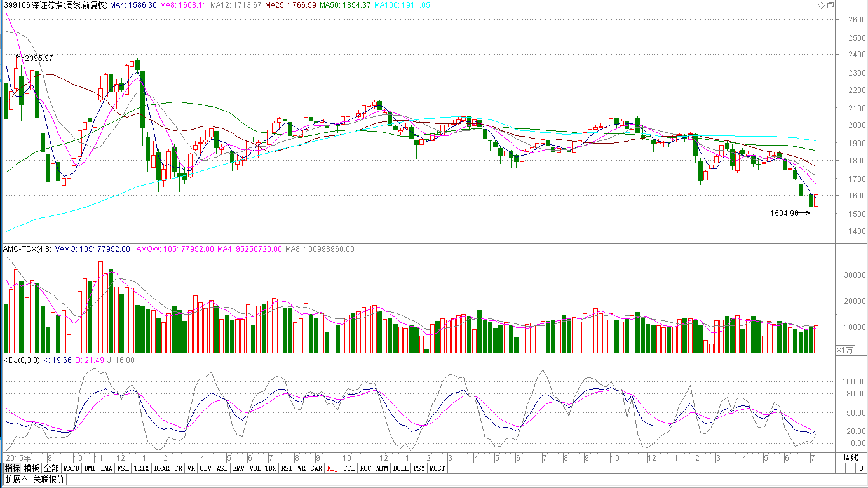Switch indicator to WR
The width and height of the screenshot is (868, 488).
[301, 468]
